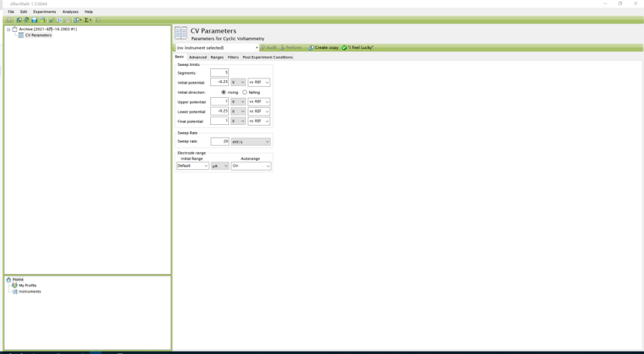Click the new archive home toolbar icon

pyautogui.click(x=19, y=19)
